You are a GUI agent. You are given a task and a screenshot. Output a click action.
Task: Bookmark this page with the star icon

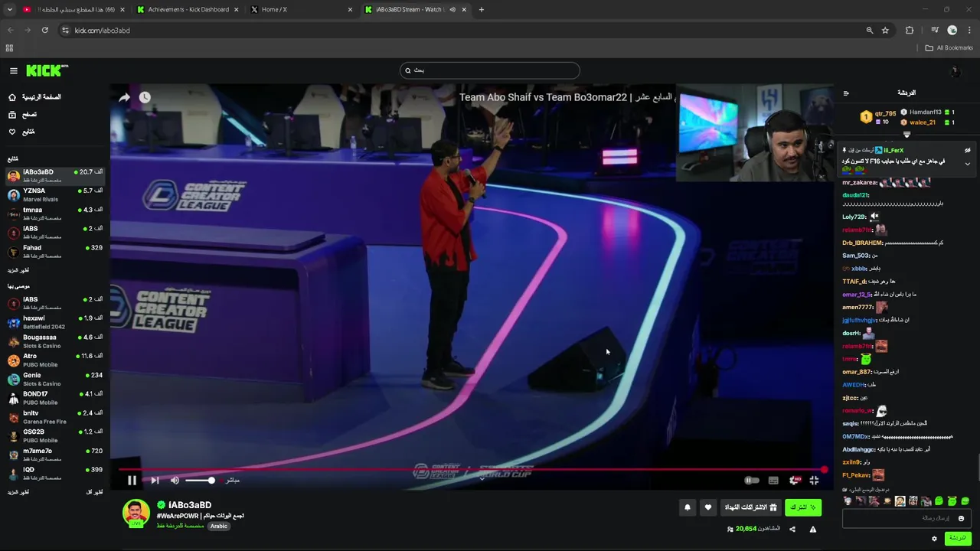885,30
